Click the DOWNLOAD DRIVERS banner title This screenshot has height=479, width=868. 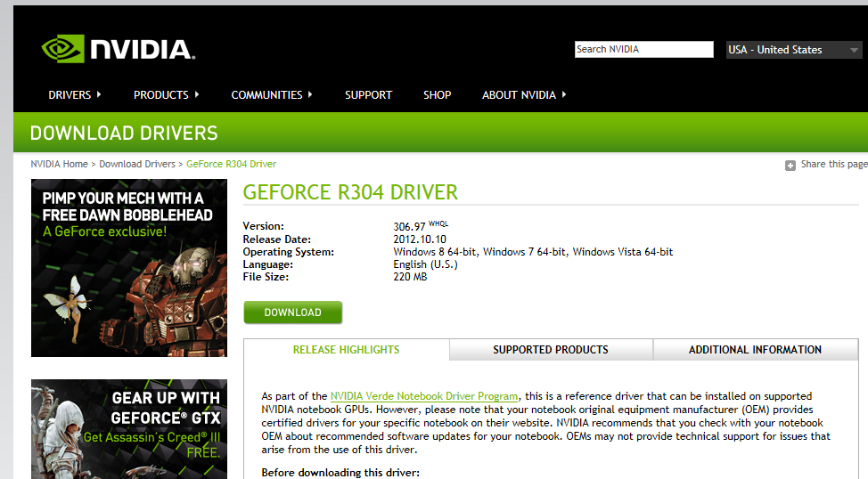click(x=124, y=133)
